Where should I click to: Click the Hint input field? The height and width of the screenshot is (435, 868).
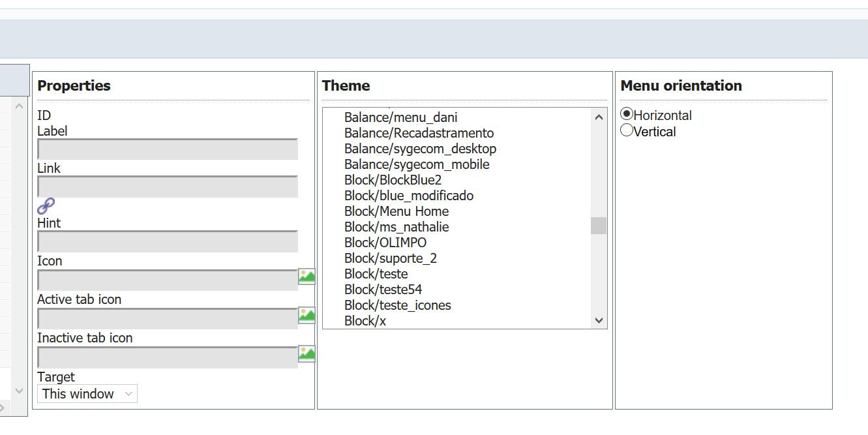(168, 241)
